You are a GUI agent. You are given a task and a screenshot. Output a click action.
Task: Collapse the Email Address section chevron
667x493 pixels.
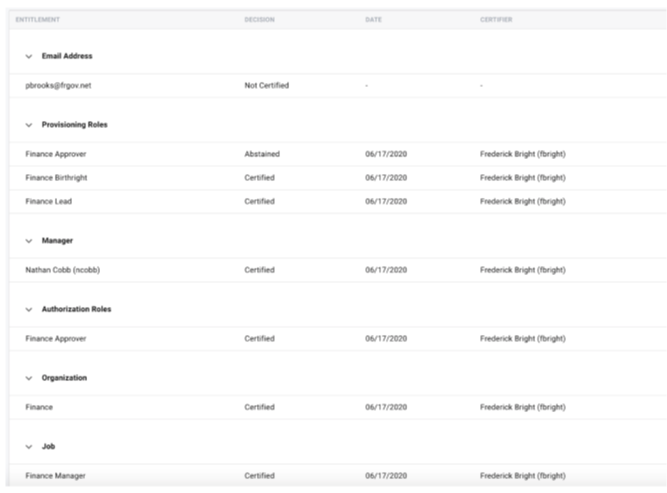pos(29,56)
